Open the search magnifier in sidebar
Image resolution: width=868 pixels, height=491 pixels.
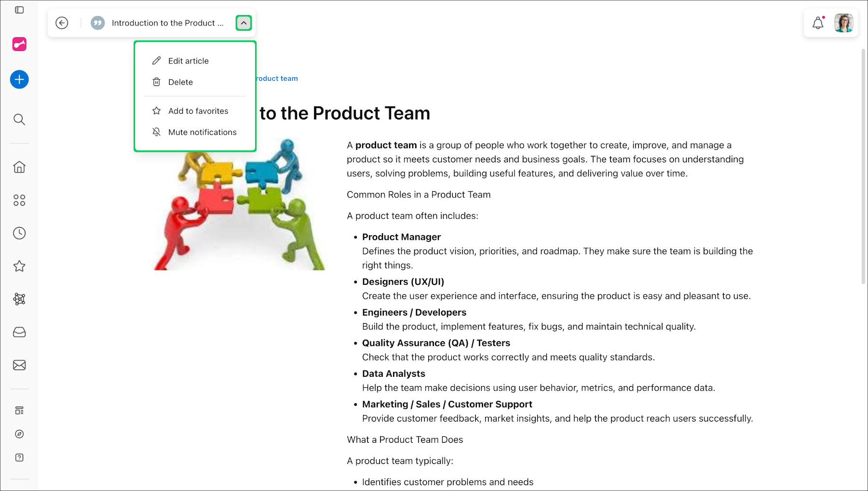[19, 119]
